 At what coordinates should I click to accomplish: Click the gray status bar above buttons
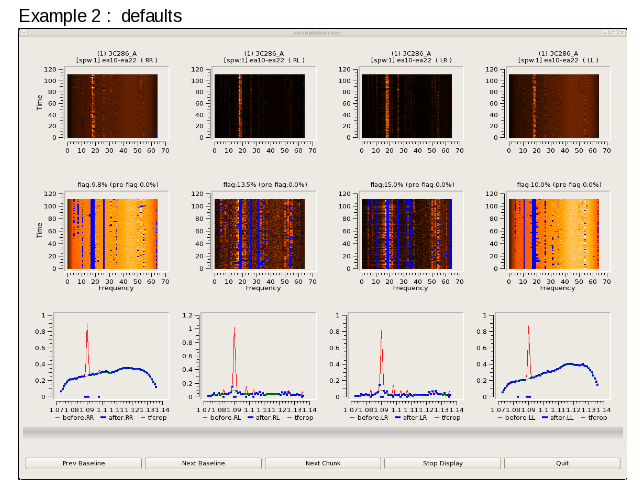323,432
